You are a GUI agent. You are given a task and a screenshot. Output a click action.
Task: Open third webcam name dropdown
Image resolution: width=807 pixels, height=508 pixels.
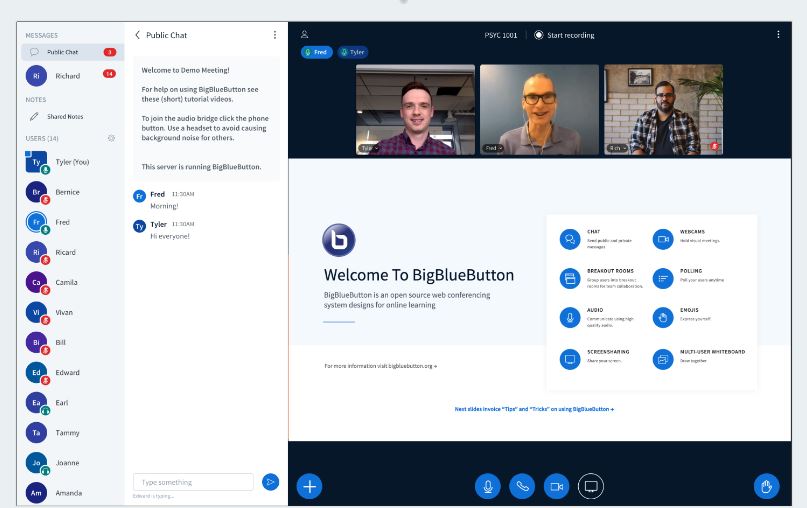(617, 148)
